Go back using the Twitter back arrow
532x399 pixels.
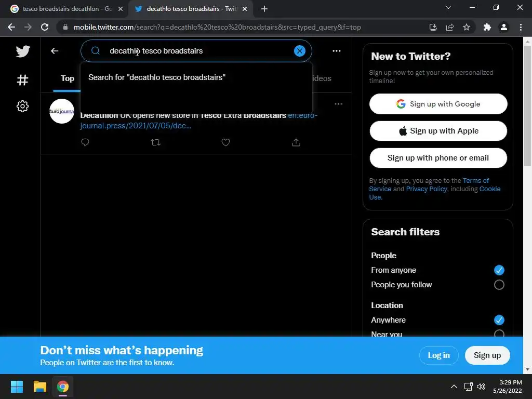[55, 51]
